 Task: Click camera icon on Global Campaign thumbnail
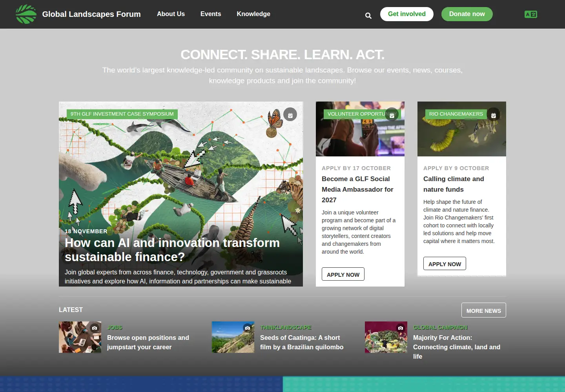401,328
